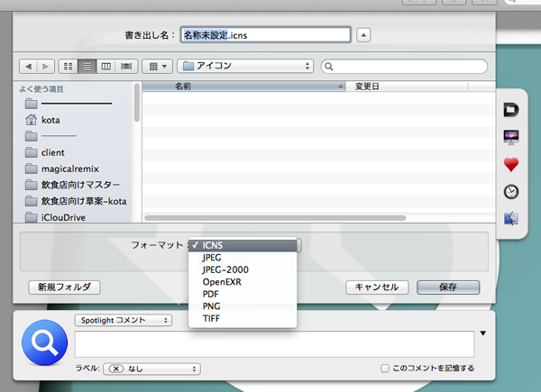Click the kota home icon
Image resolution: width=541 pixels, height=392 pixels.
pyautogui.click(x=31, y=120)
